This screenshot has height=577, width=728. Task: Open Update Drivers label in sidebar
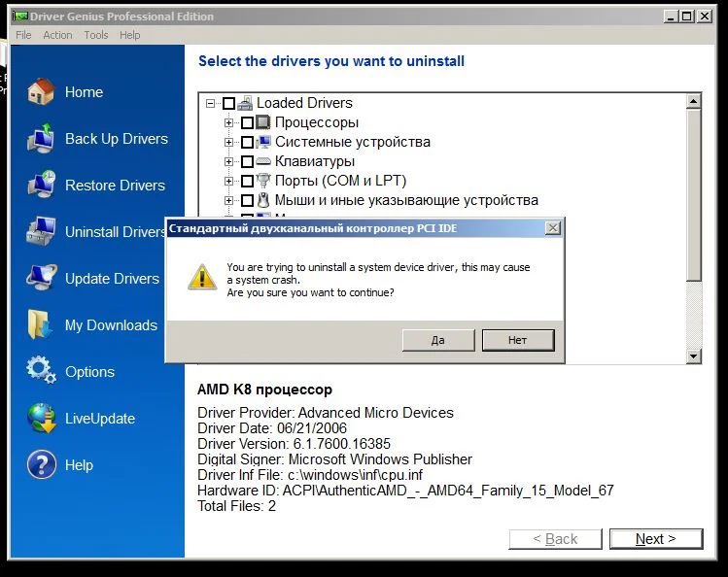click(x=113, y=278)
